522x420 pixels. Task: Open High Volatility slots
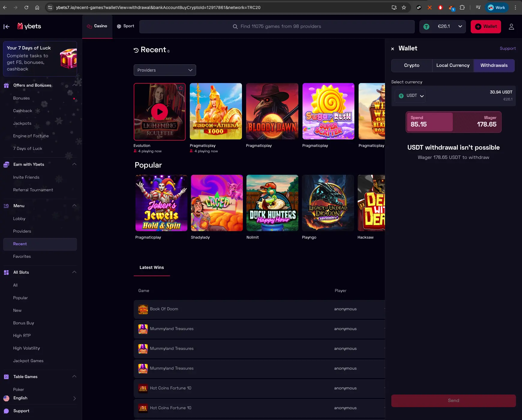coord(26,348)
